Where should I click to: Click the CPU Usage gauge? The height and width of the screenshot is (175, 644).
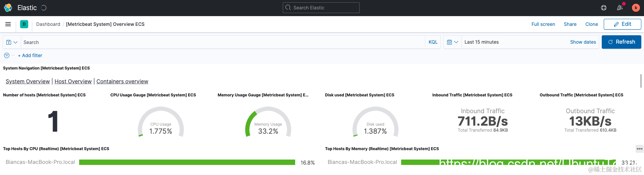point(161,122)
